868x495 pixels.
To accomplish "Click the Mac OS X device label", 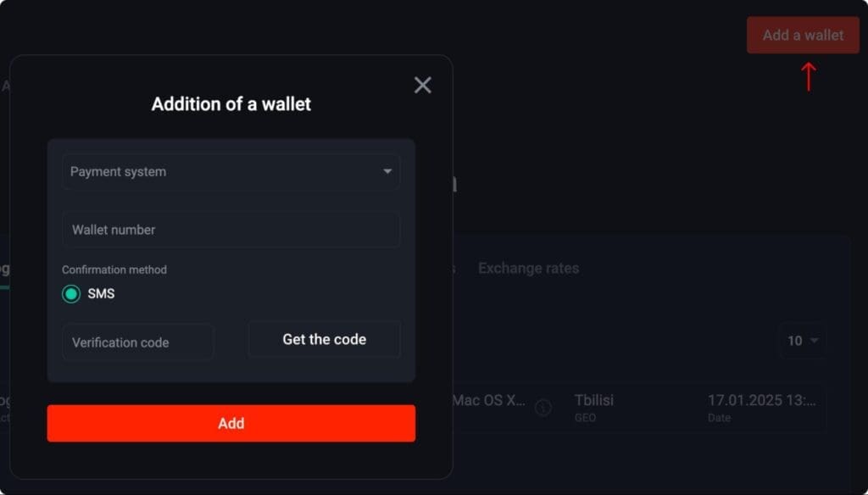I will 490,400.
